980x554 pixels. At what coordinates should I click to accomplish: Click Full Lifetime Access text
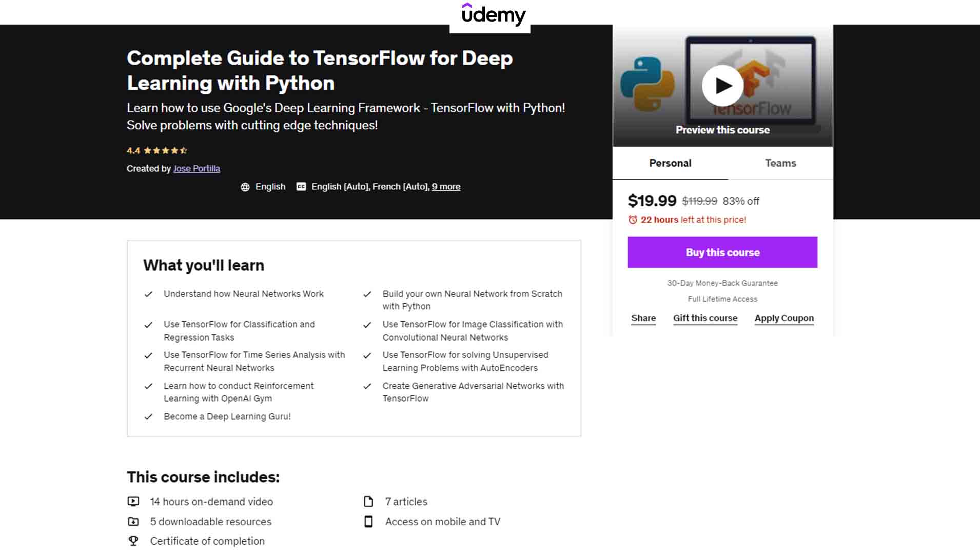[x=722, y=299]
